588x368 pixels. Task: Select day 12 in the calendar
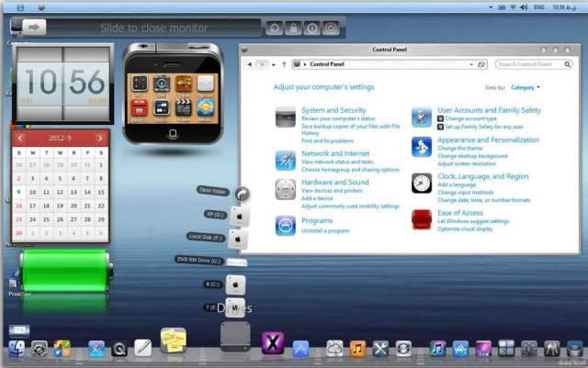pyautogui.click(x=60, y=192)
